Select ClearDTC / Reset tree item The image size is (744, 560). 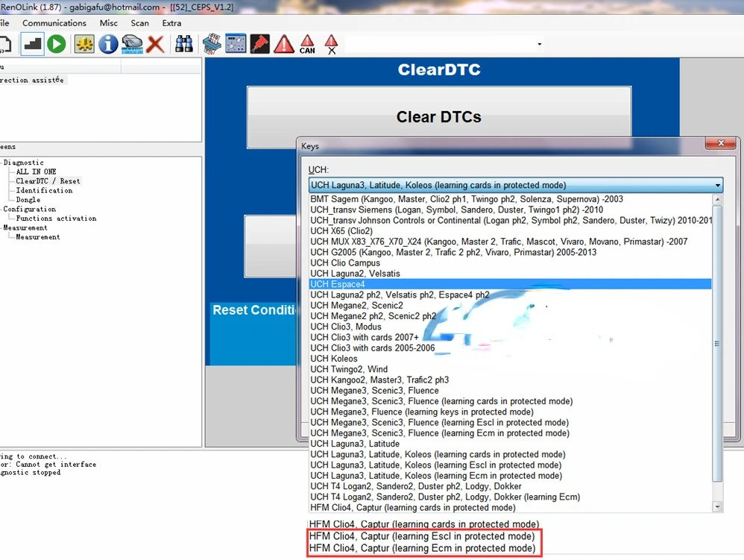(x=48, y=180)
